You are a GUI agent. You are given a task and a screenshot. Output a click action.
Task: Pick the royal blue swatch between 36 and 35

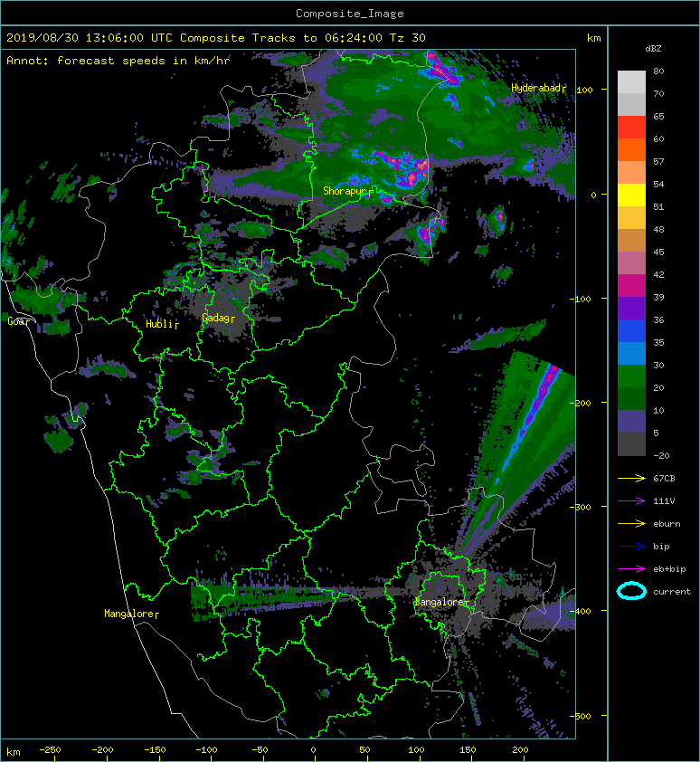631,331
